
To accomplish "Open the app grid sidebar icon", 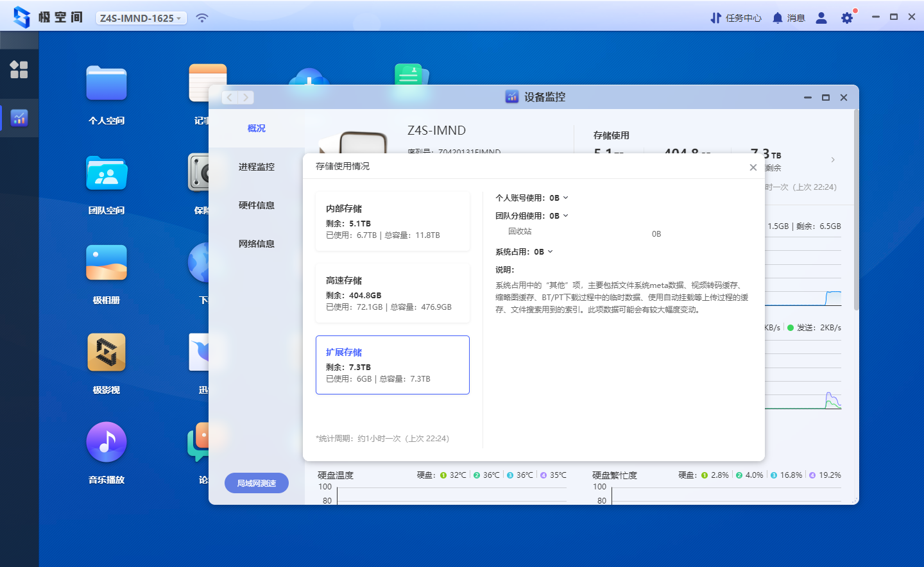I will click(x=19, y=69).
